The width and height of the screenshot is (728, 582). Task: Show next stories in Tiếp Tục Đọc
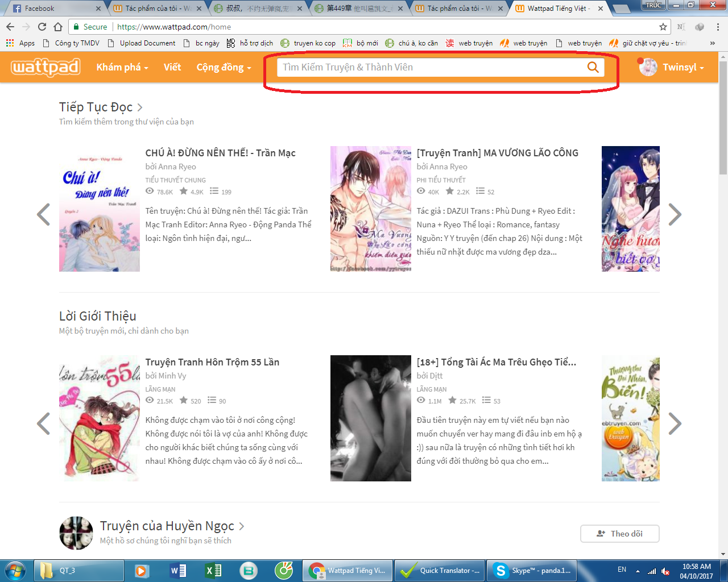pyautogui.click(x=675, y=214)
